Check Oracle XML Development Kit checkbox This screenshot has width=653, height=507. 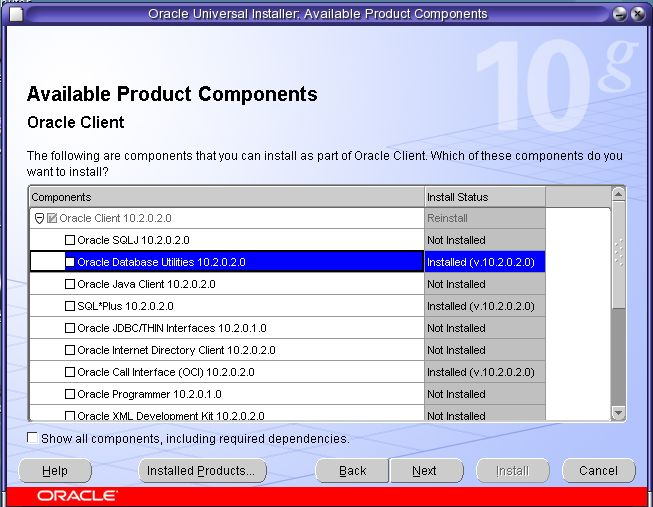[x=70, y=416]
